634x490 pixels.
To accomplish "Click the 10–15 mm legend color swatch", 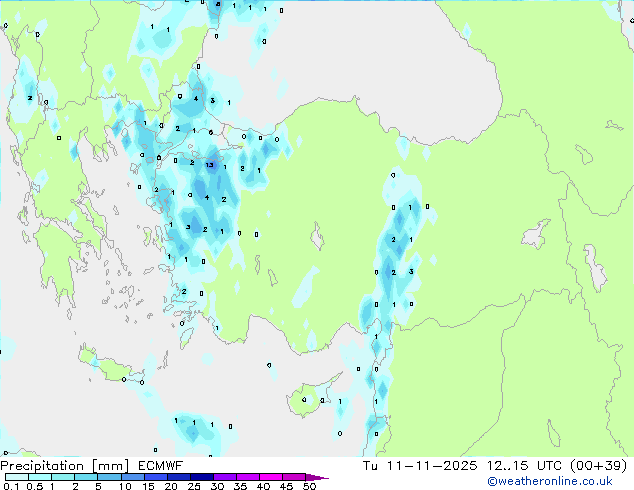I will tap(133, 477).
